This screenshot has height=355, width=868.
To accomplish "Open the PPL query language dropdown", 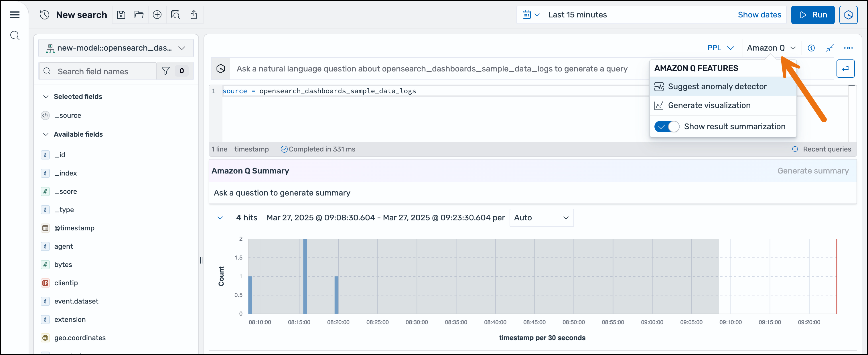I will pyautogui.click(x=720, y=48).
